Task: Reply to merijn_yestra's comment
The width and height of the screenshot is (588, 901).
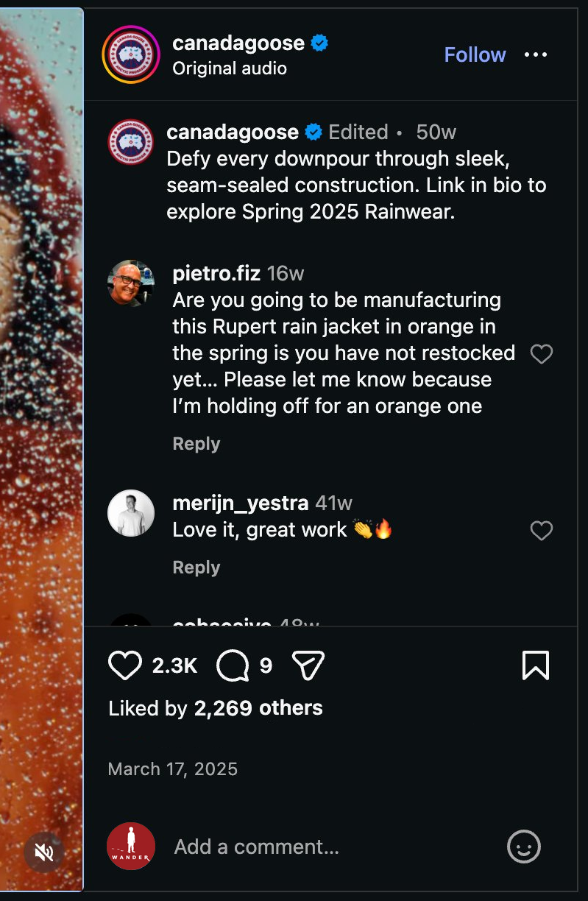Action: [196, 568]
